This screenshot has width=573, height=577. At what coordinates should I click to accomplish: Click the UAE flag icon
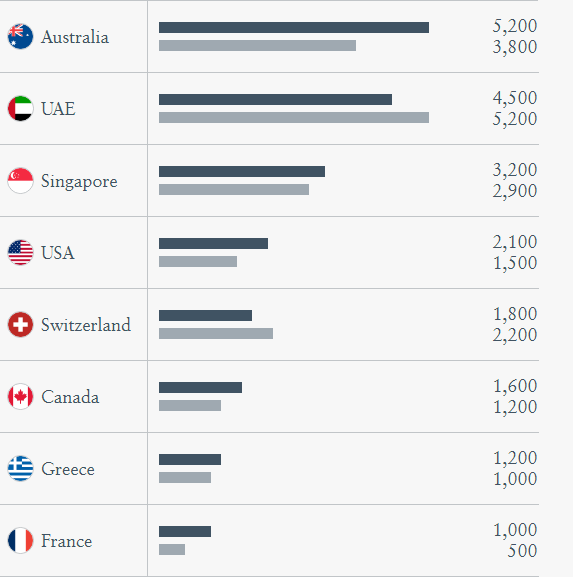click(20, 109)
